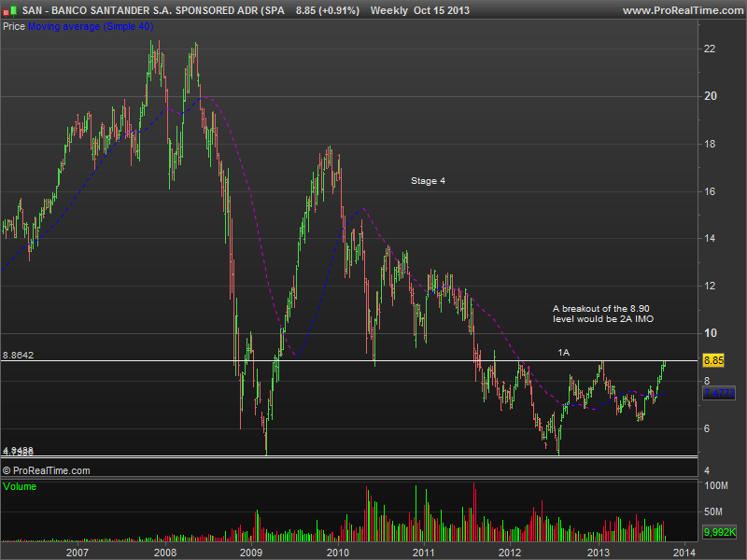Image resolution: width=747 pixels, height=560 pixels.
Task: Click the date 'Oct 15 2013'
Action: point(442,10)
